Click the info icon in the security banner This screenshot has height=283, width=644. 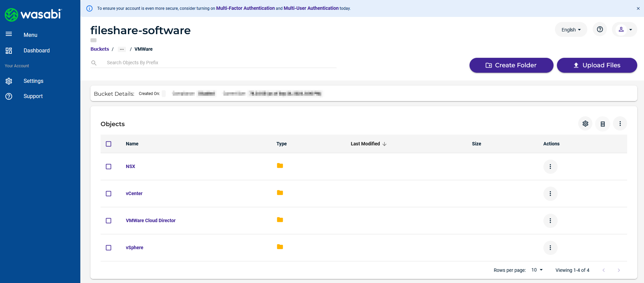(89, 8)
